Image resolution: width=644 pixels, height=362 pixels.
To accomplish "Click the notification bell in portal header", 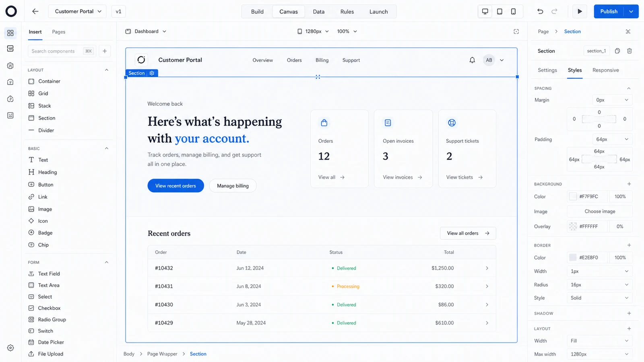I will click(472, 60).
